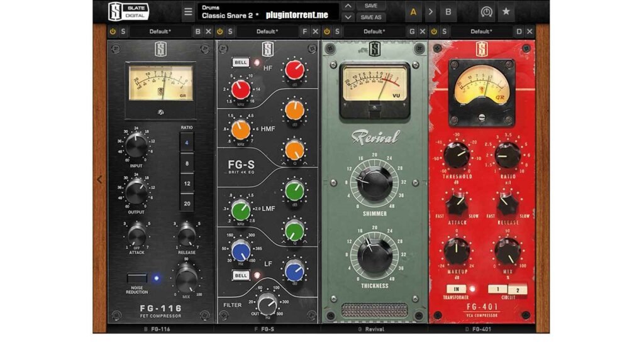Toggle power for Revival module
The image size is (644, 362).
[327, 31]
